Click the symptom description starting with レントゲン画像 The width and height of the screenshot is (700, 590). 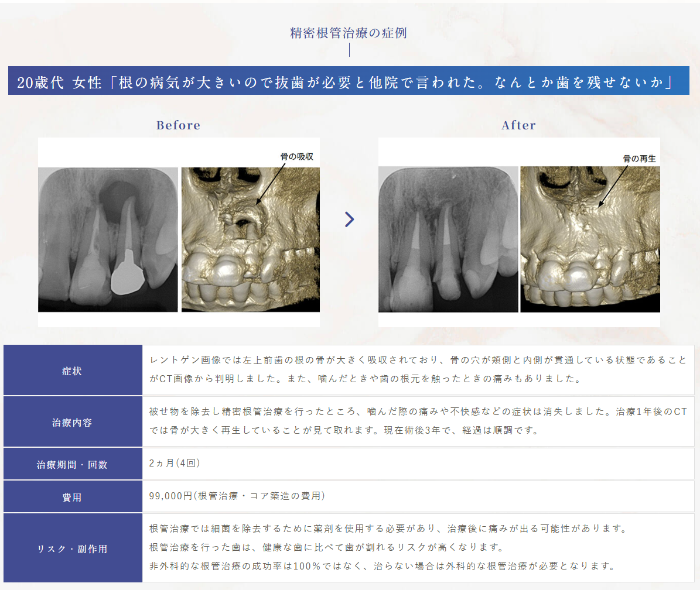pos(418,369)
